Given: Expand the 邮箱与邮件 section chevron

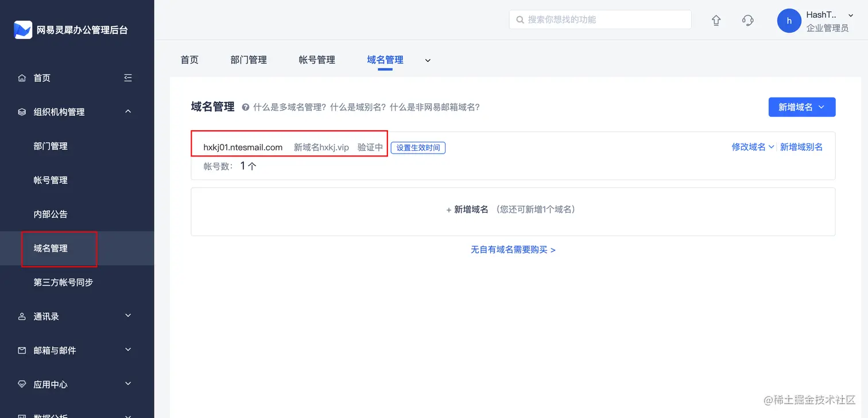Looking at the screenshot, I should pos(128,350).
